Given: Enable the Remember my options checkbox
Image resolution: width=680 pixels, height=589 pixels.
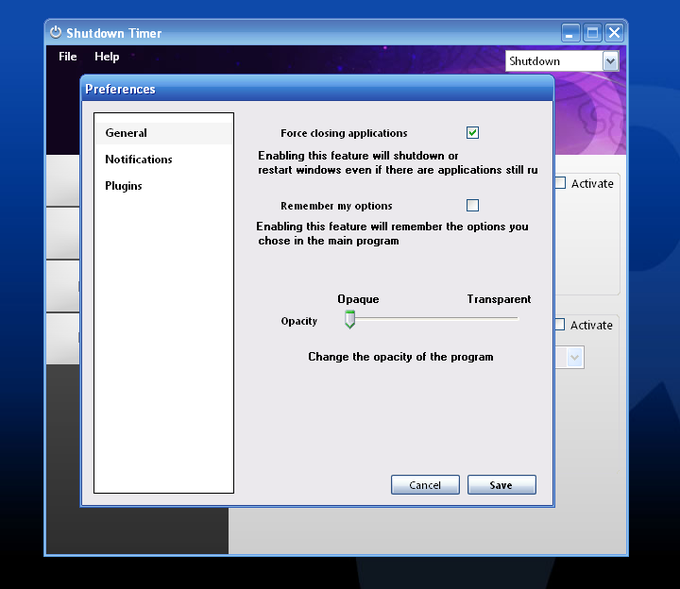Looking at the screenshot, I should tap(473, 205).
